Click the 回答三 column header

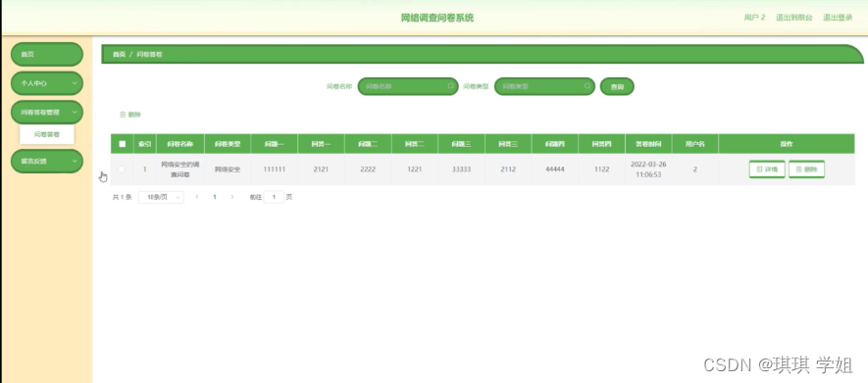tap(508, 144)
